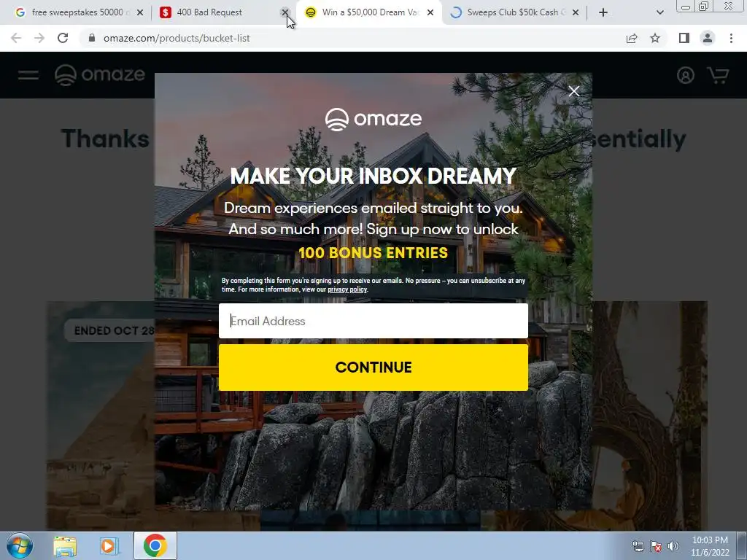This screenshot has width=747, height=560.
Task: Adjust volume from the system tray speaker
Action: click(x=673, y=545)
